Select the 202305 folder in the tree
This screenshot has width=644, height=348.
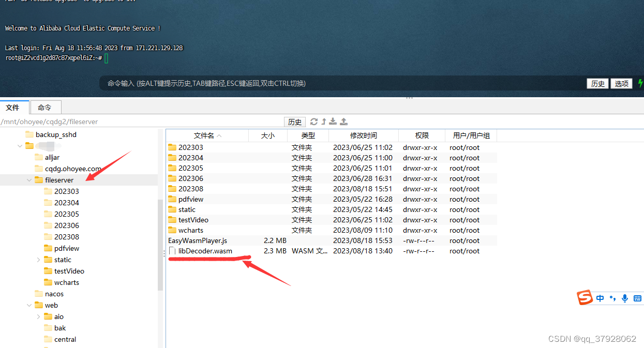pyautogui.click(x=67, y=214)
